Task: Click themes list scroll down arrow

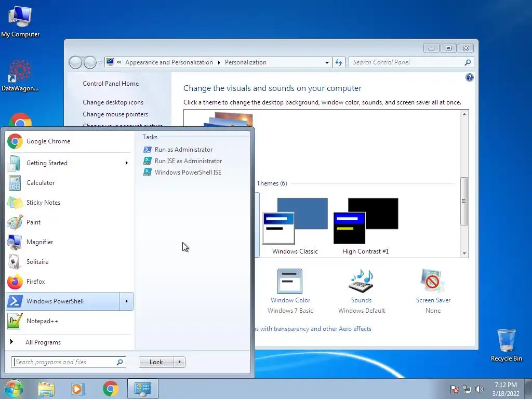Action: tap(464, 254)
